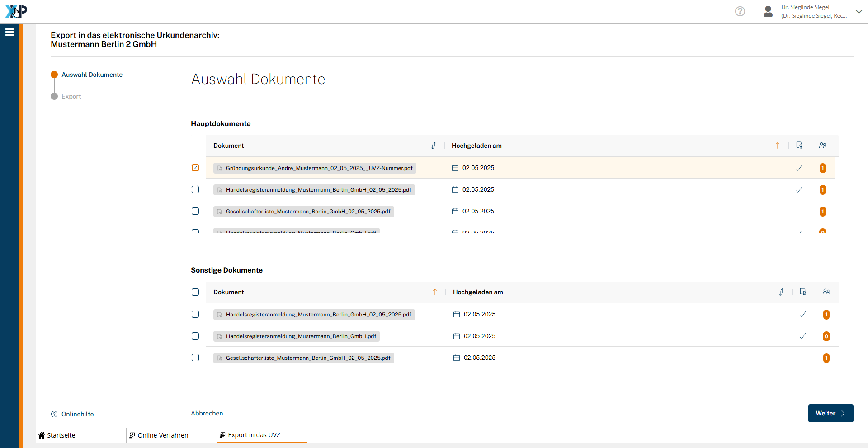Viewport: 868px width, 448px height.
Task: Select the Export step in wizard
Action: pos(71,96)
